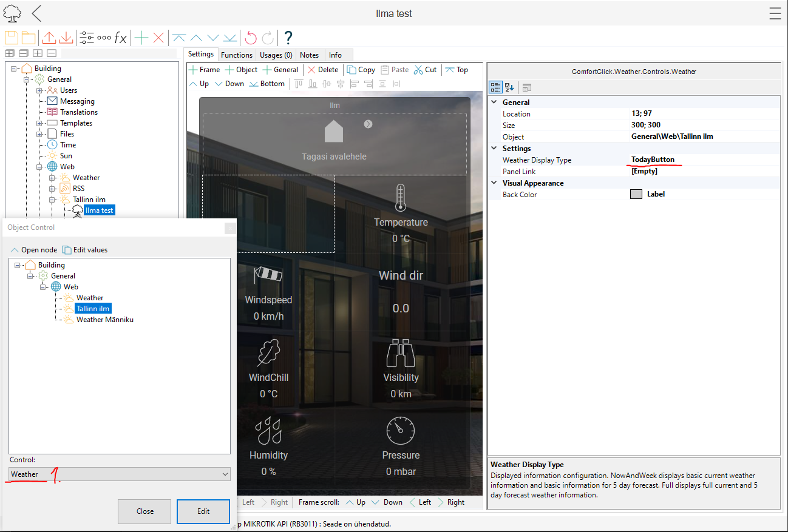Image resolution: width=788 pixels, height=532 pixels.
Task: Click the categorized view button in properties panel
Action: coord(495,87)
